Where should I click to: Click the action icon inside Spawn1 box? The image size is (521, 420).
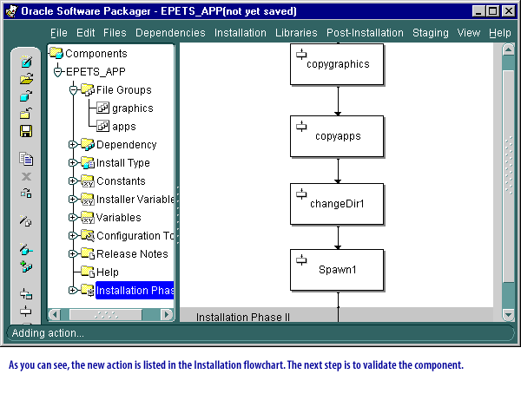(301, 260)
